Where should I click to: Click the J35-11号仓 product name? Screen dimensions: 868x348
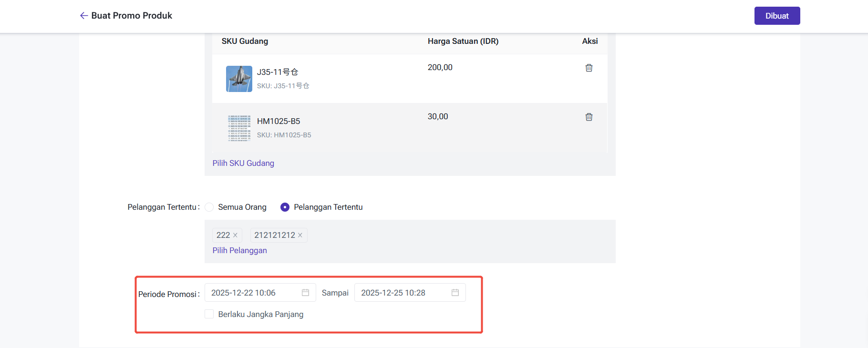(x=278, y=72)
